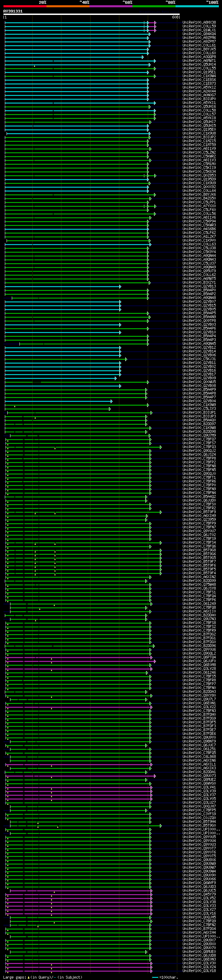
Task: Click the orange ~40% identity color bar
Action: pyautogui.click(x=68, y=6)
